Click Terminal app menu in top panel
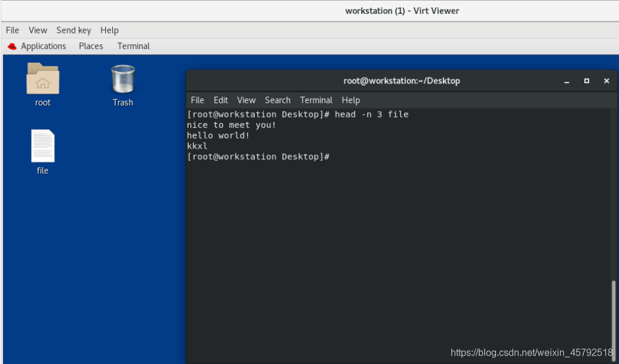 tap(134, 46)
